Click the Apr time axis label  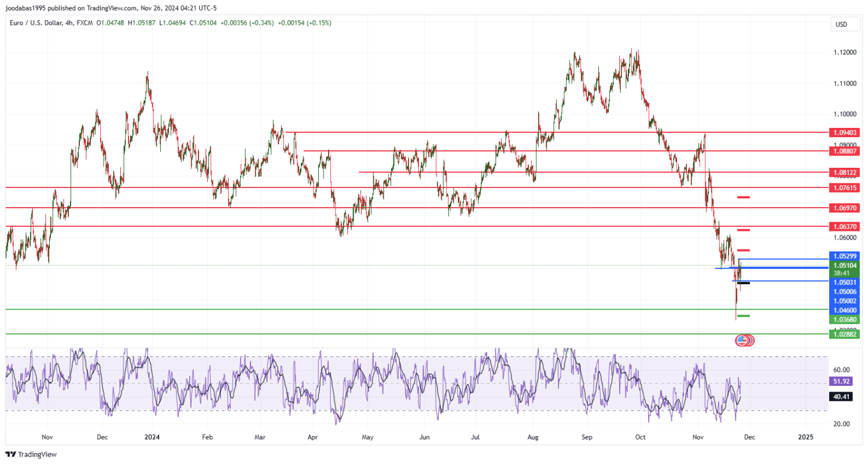313,437
